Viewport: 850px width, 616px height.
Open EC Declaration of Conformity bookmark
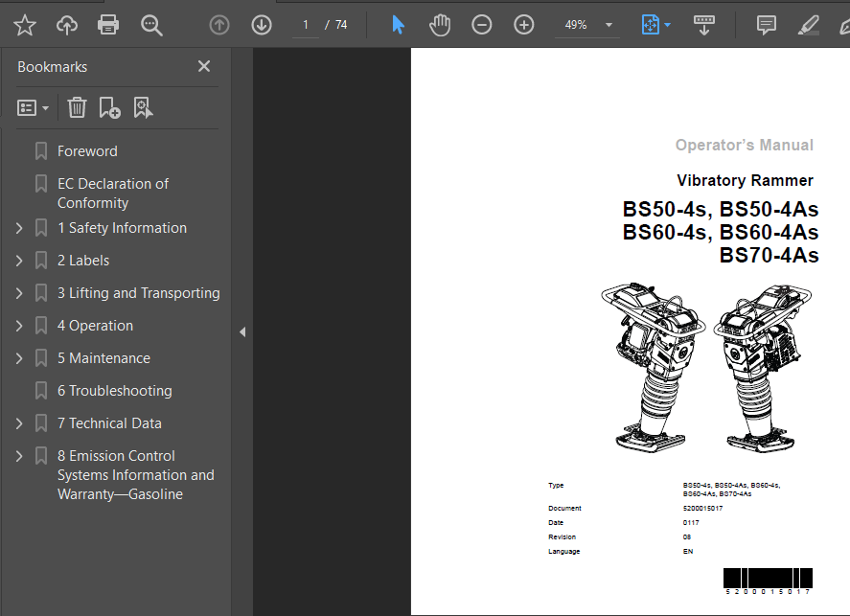point(113,194)
